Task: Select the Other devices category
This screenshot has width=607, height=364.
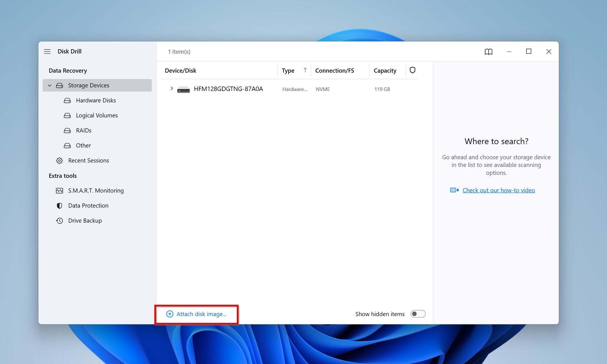Action: tap(83, 146)
